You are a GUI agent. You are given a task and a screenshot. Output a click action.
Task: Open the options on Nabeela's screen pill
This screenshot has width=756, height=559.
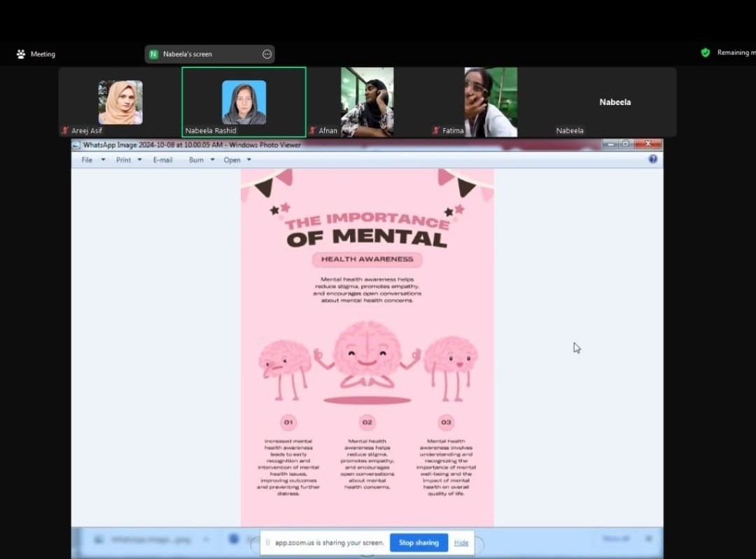(x=267, y=54)
